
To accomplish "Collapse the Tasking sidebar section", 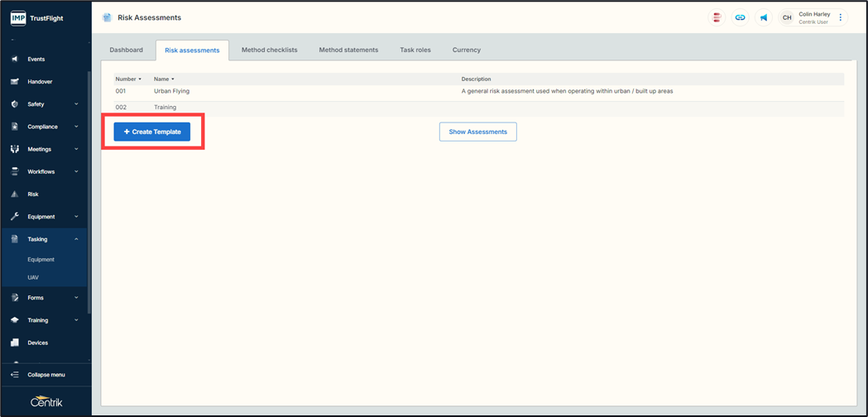I will [x=76, y=239].
